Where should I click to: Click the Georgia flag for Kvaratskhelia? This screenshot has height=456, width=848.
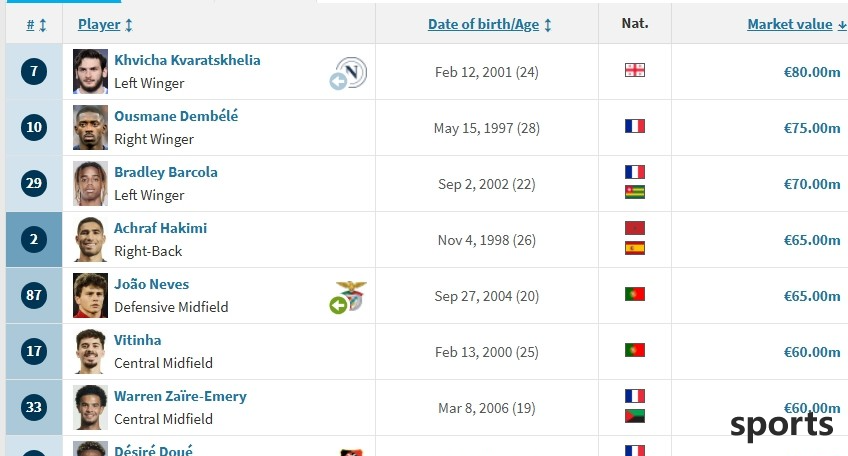634,70
